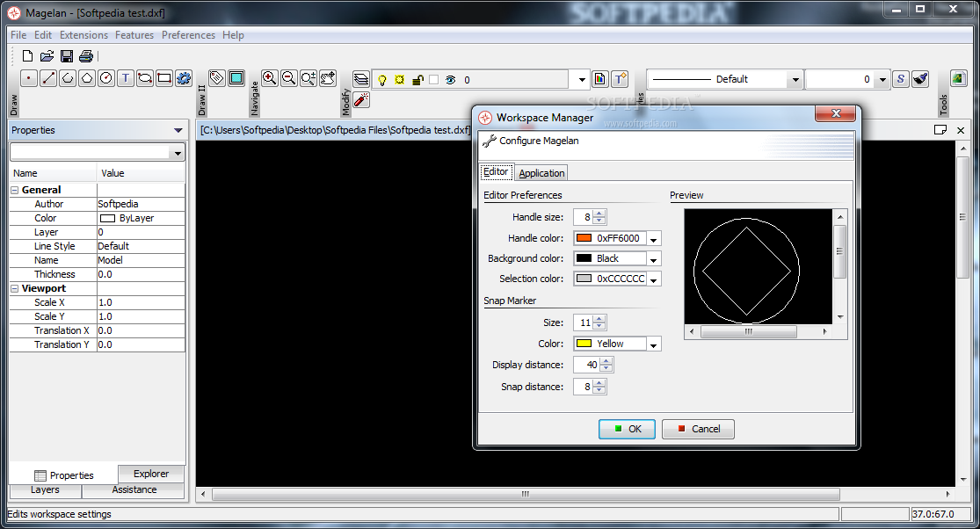The height and width of the screenshot is (529, 980).
Task: Open the Default line style dropdown
Action: [795, 79]
